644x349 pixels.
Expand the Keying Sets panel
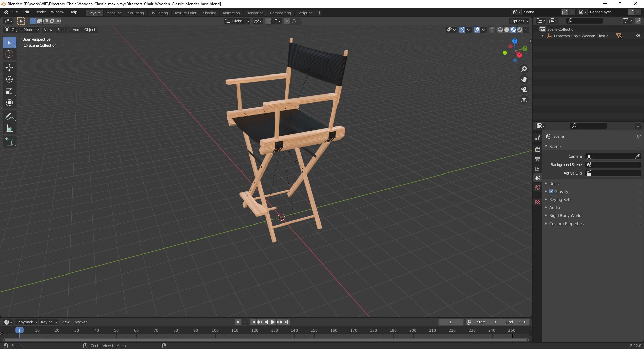[560, 199]
